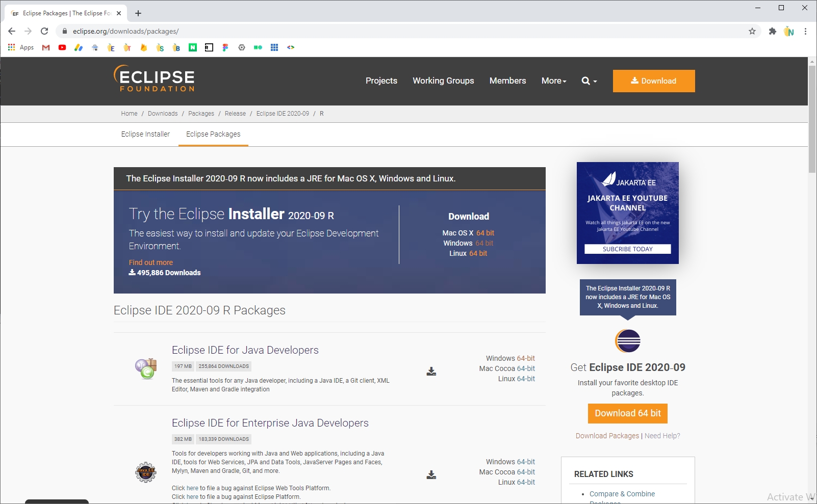Open the Members menu item

(507, 81)
